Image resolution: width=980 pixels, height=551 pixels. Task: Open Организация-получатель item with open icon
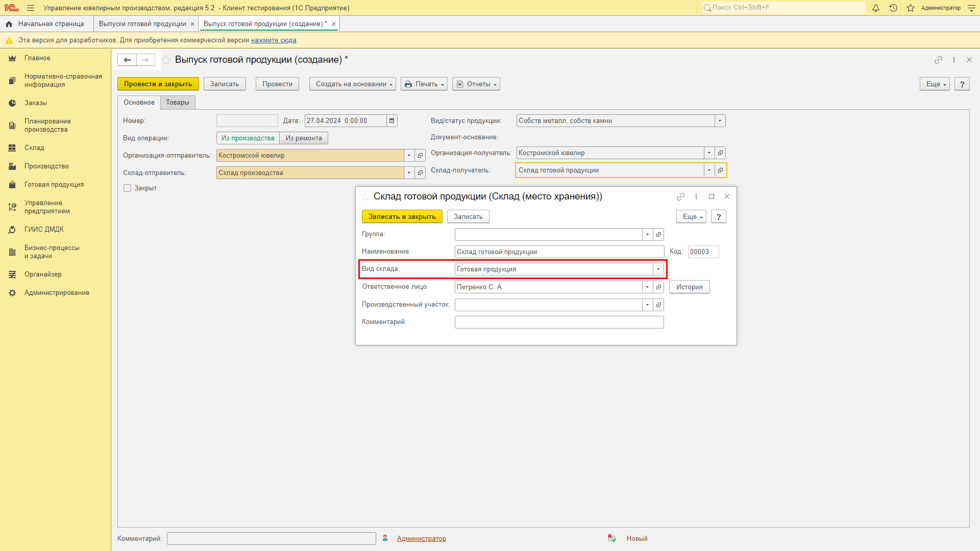pos(720,153)
